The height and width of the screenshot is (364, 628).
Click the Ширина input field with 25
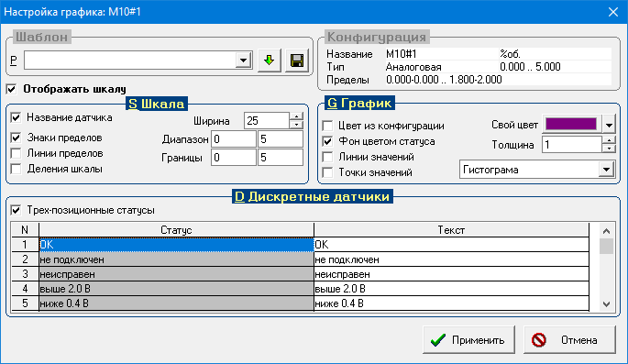[x=267, y=120]
